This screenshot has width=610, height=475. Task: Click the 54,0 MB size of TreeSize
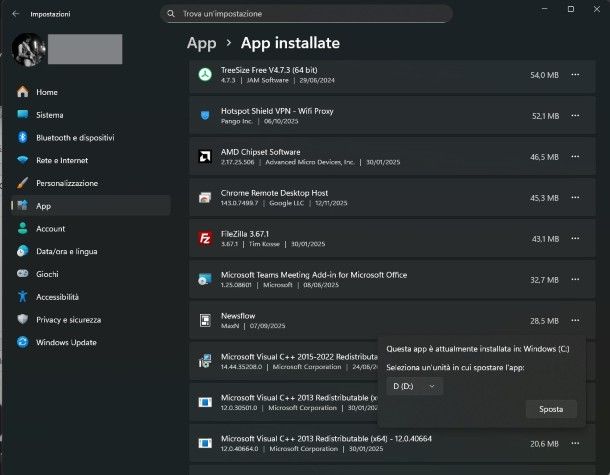point(544,75)
